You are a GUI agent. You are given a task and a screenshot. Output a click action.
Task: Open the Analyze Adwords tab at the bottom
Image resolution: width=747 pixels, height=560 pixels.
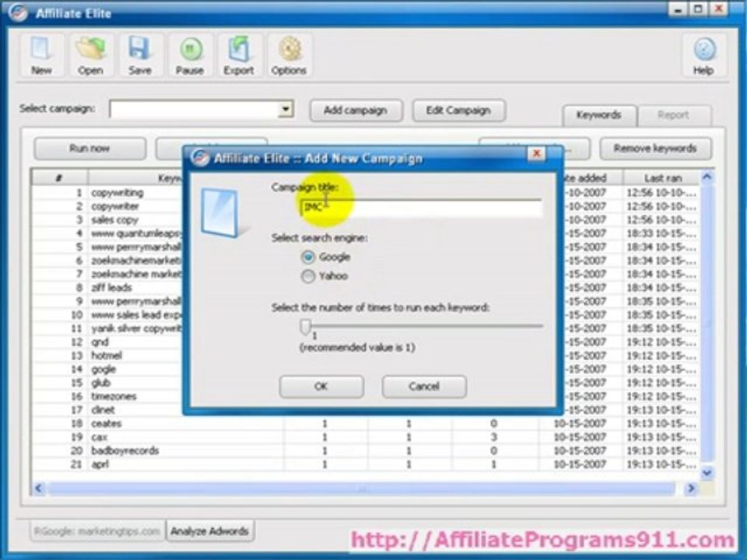209,531
